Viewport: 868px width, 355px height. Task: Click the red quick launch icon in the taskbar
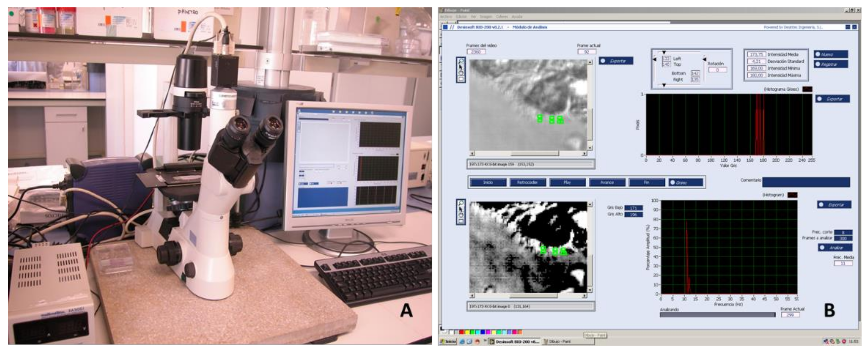477,342
